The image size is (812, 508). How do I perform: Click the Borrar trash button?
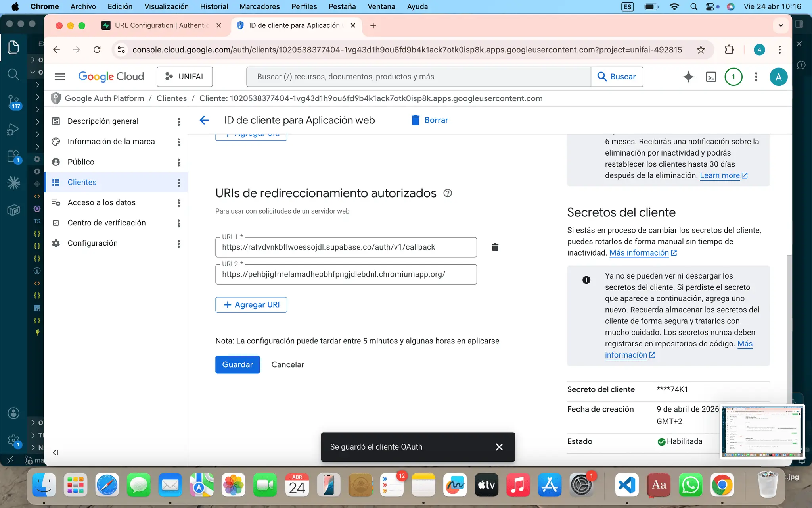pos(430,120)
